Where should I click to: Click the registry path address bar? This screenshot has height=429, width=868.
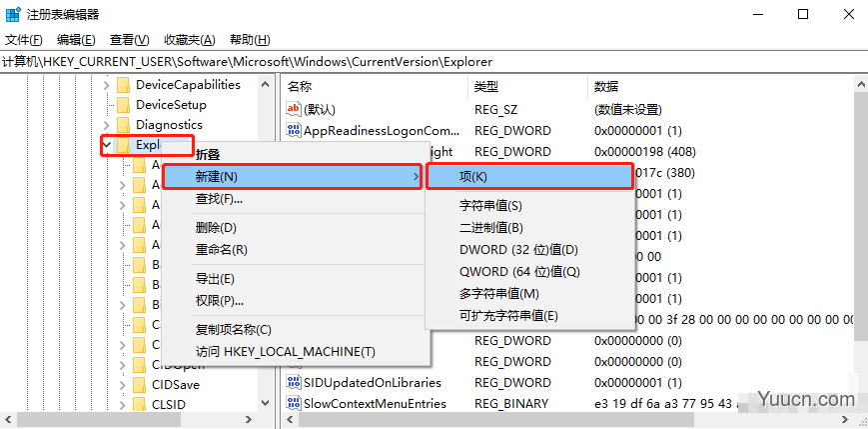[x=434, y=62]
